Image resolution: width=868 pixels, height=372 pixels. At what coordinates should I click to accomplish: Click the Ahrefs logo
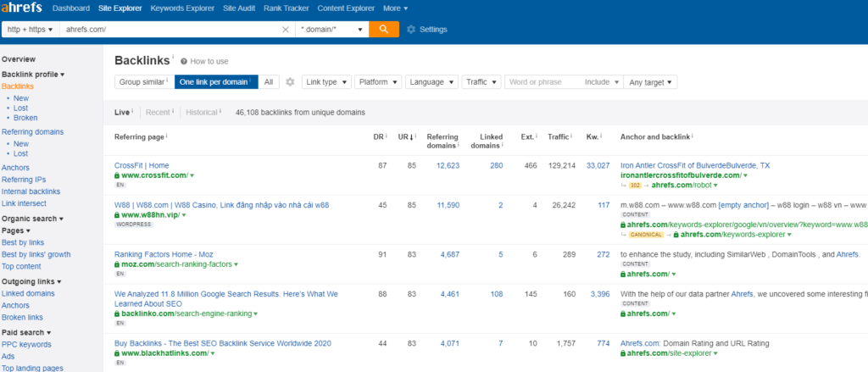click(x=23, y=8)
